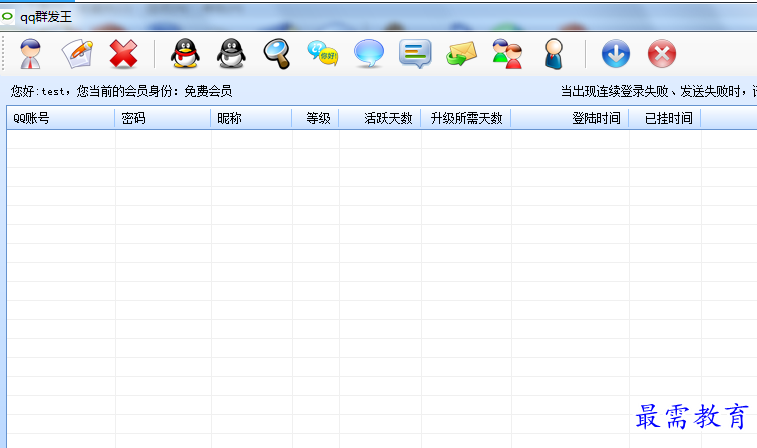Click the 已挂时间 column header

coord(665,118)
